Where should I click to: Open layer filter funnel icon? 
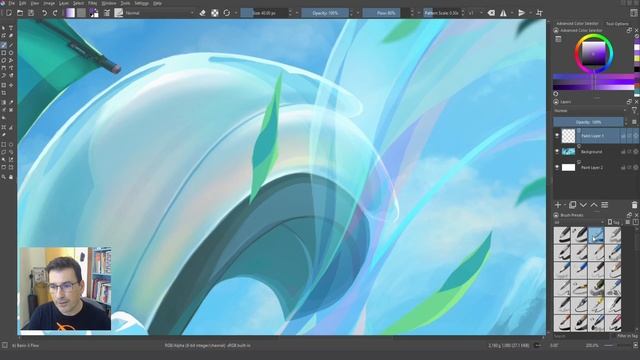(634, 111)
